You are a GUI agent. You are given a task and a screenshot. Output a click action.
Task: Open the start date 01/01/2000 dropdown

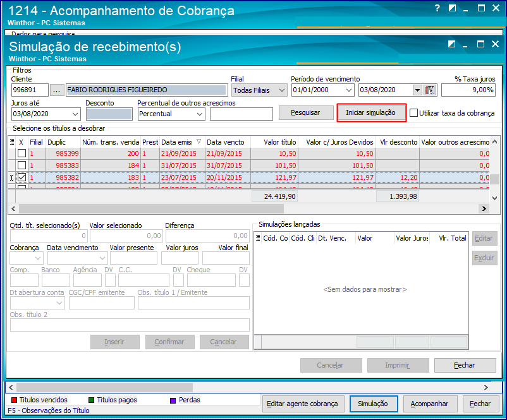pos(349,90)
